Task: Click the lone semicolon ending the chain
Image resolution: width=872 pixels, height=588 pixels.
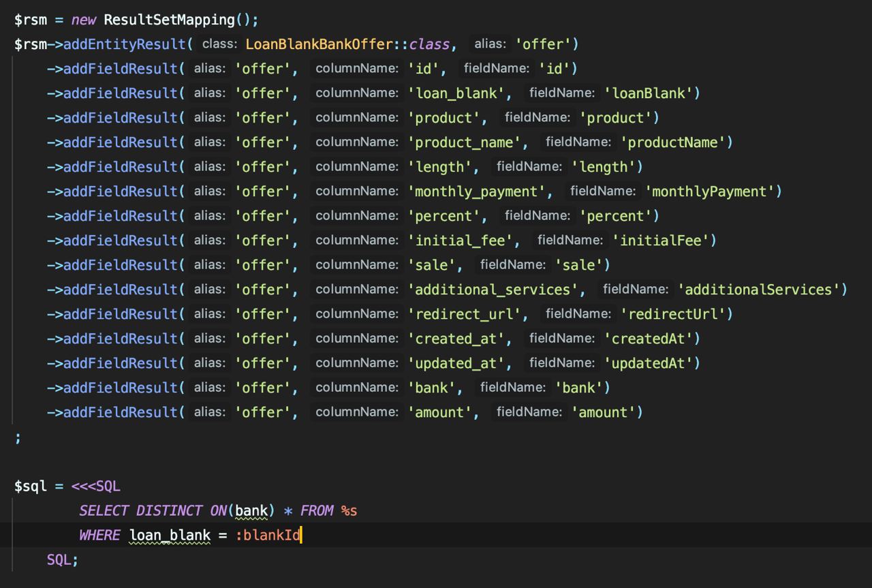Action: [x=18, y=437]
